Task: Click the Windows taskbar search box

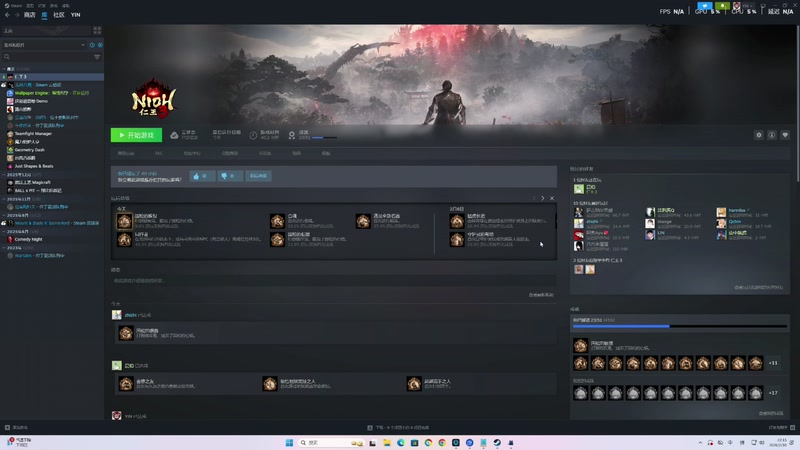Action: (x=330, y=442)
